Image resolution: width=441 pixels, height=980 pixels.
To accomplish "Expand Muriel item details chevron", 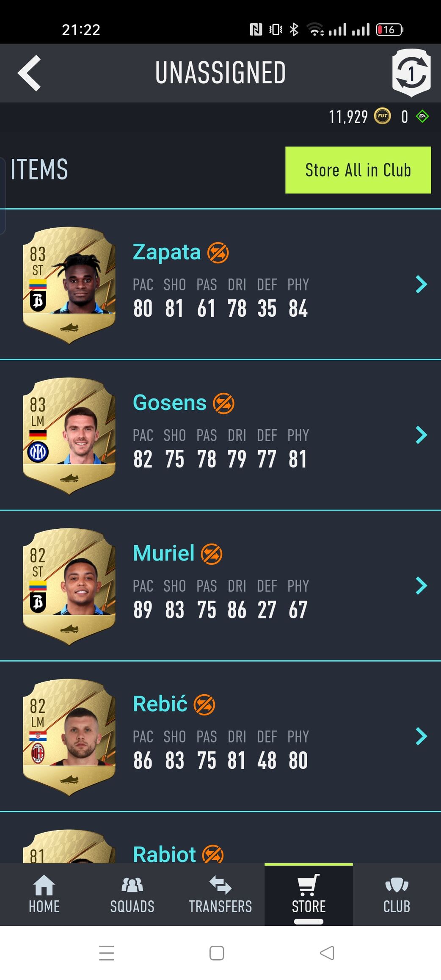I will [x=421, y=585].
